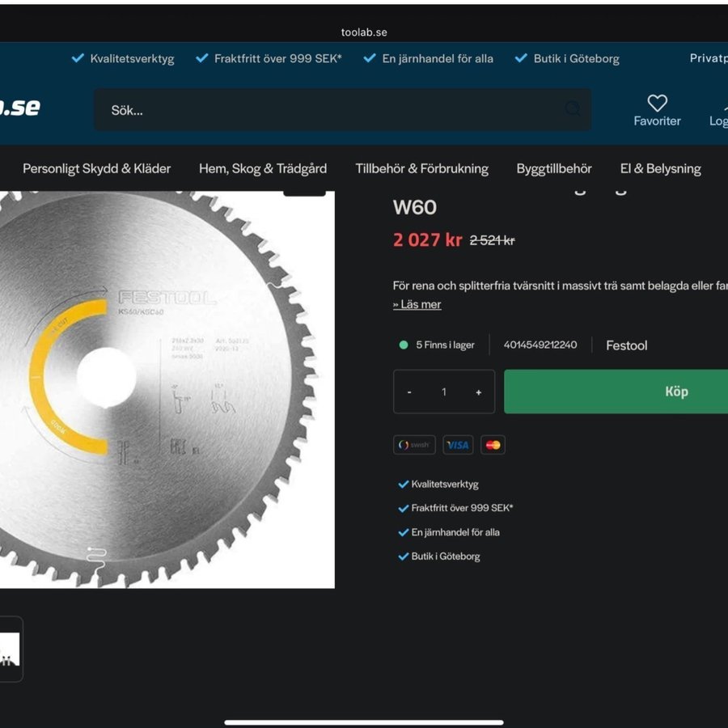Click the Kvalitetsverktyg checkmark in top bar
Viewport: 728px width, 728px height.
[x=78, y=58]
